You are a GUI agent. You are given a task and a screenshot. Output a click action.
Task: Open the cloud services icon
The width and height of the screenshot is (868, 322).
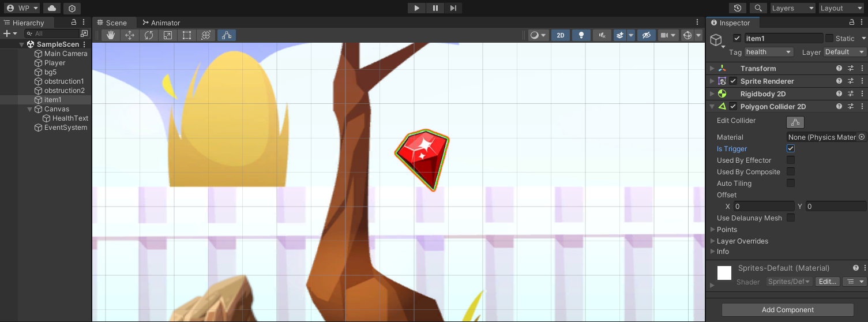[52, 8]
